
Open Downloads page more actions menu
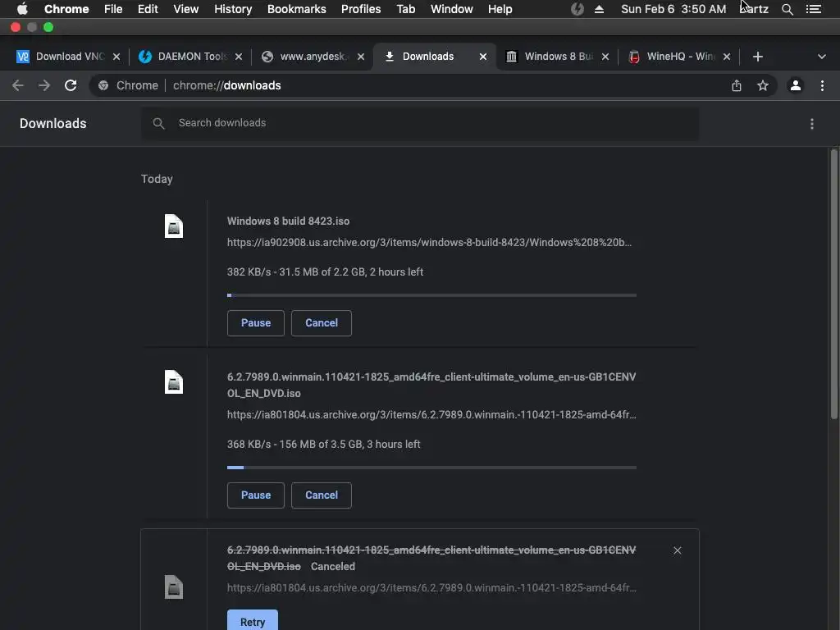point(812,124)
